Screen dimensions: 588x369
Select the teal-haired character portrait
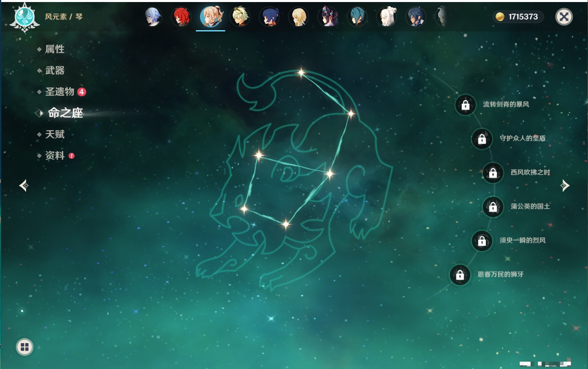tap(358, 17)
